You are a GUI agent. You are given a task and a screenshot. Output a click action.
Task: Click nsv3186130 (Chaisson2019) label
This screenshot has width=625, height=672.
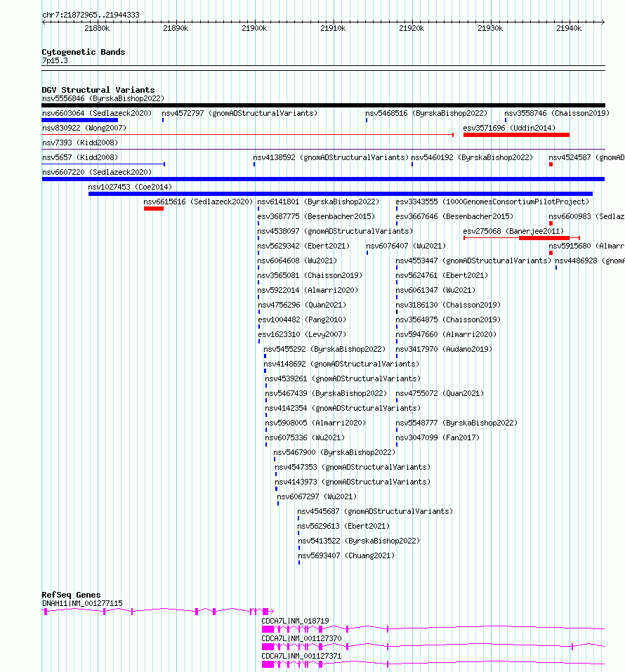pos(449,305)
